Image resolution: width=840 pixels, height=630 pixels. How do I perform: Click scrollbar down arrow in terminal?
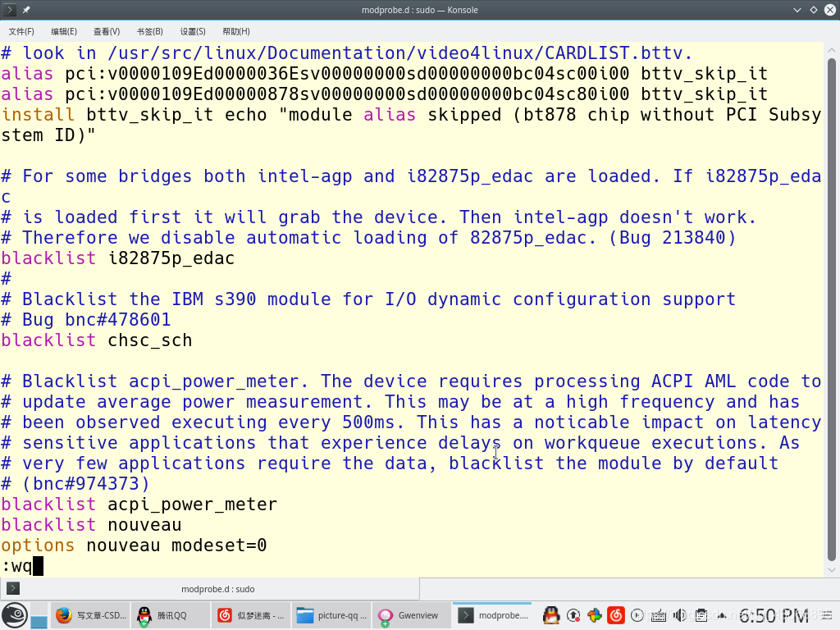[832, 570]
